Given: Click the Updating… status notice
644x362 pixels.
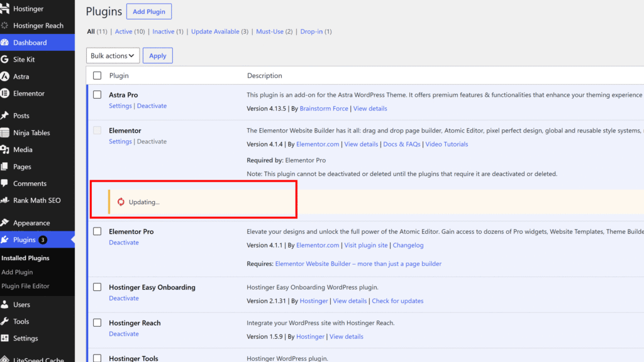Looking at the screenshot, I should (x=376, y=202).
